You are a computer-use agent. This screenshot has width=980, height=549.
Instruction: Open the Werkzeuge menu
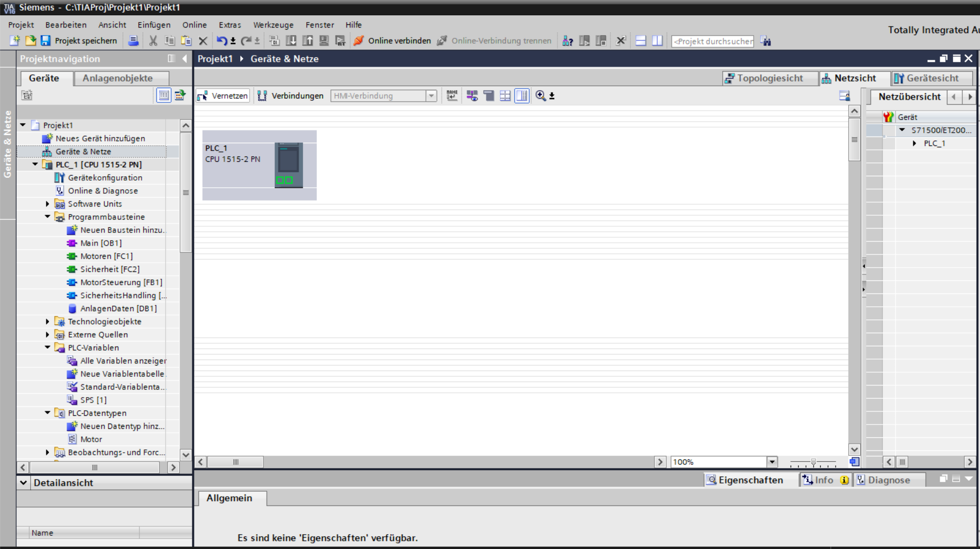click(x=273, y=25)
